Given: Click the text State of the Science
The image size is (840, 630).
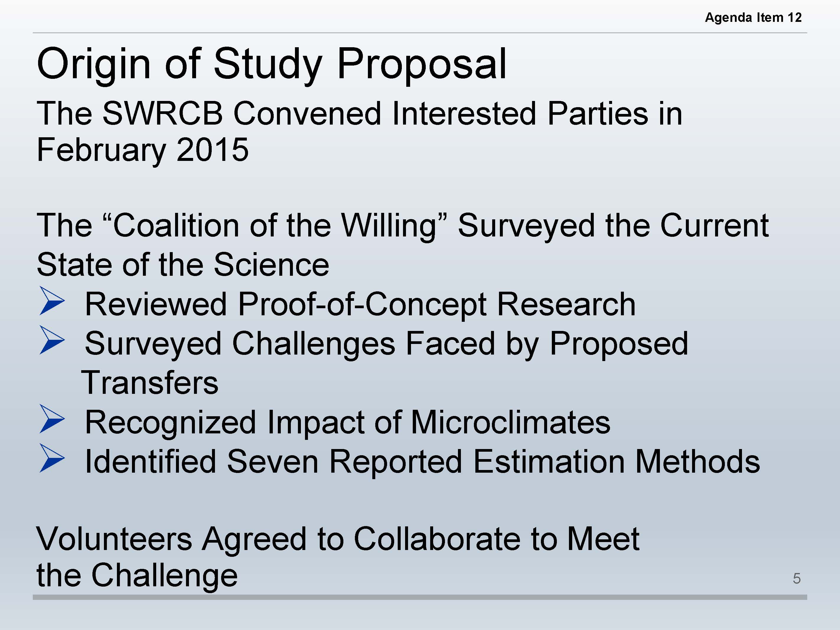Looking at the screenshot, I should (183, 265).
